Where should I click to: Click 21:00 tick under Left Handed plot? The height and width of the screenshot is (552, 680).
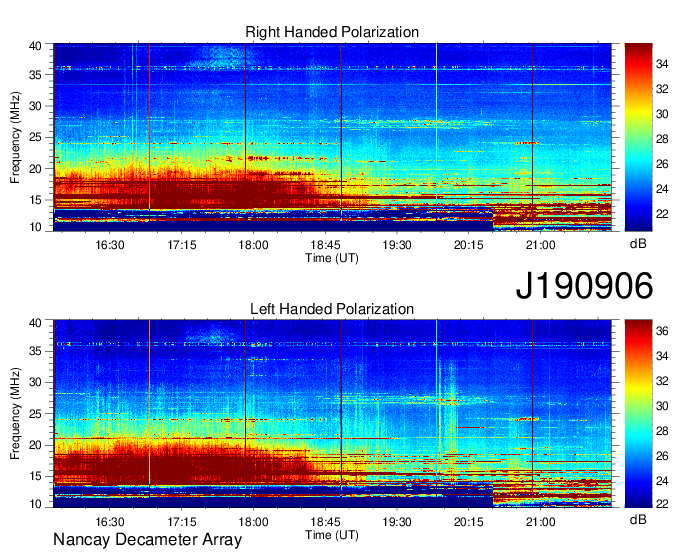(540, 522)
